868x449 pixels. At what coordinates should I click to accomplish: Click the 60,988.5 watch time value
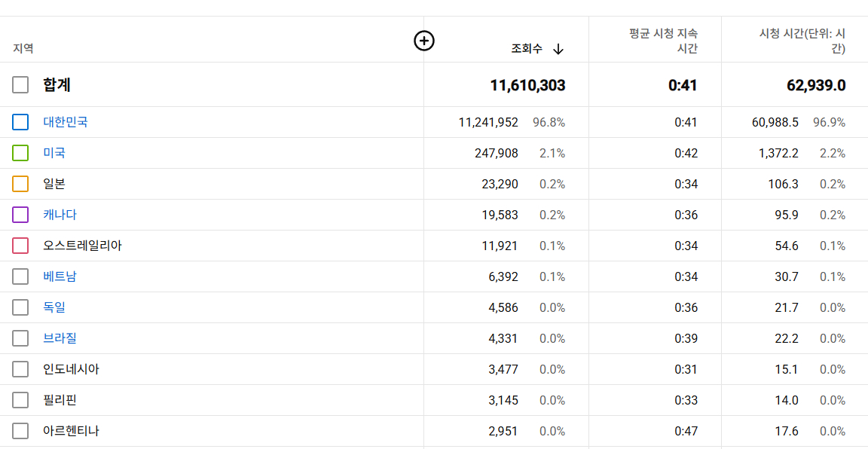click(775, 122)
